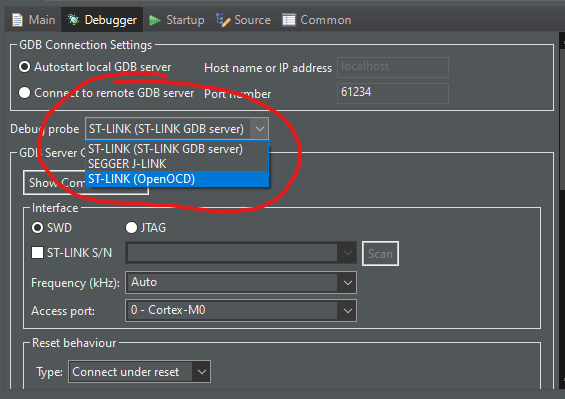The image size is (565, 399).
Task: Click the Common tab table icon
Action: [x=289, y=20]
